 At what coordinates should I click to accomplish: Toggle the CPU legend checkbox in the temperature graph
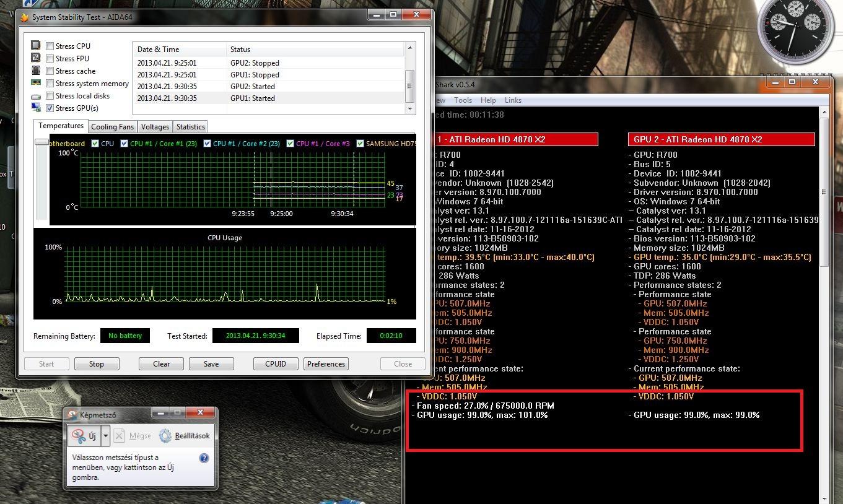point(95,143)
